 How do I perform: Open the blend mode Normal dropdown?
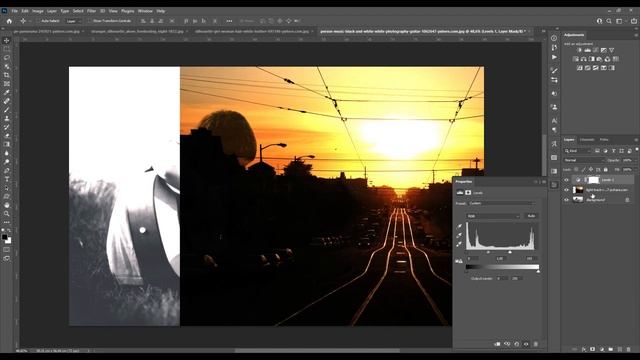[x=584, y=160]
